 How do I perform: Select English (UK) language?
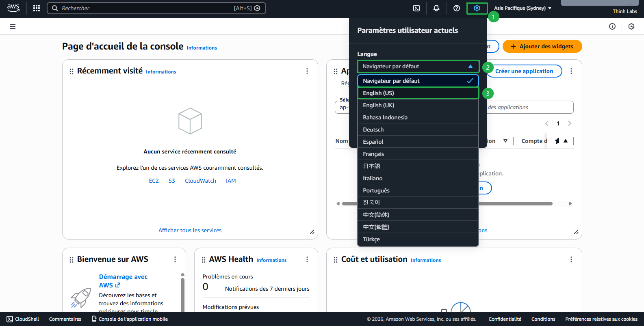click(x=418, y=105)
